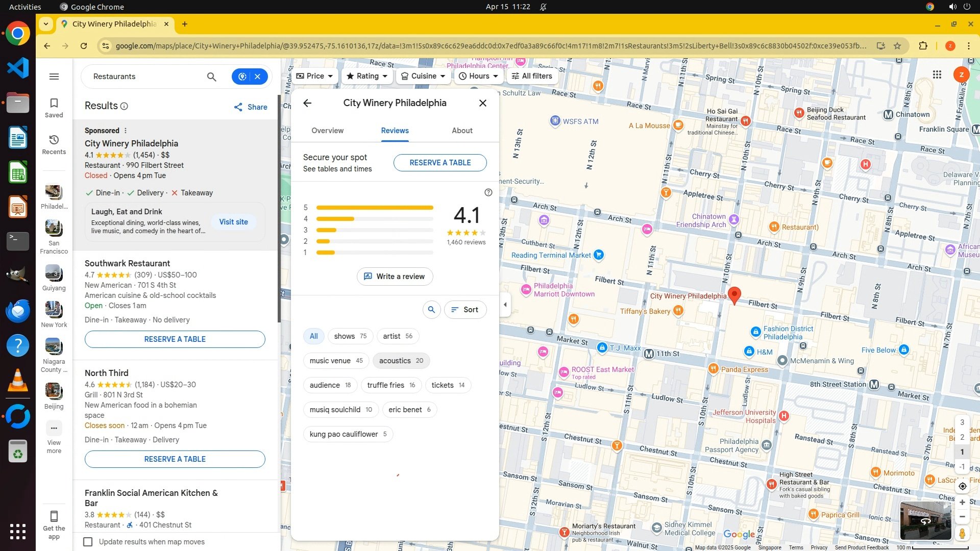Viewport: 980px width, 551px height.
Task: Click the Street View thumbnail preview
Action: point(925,520)
